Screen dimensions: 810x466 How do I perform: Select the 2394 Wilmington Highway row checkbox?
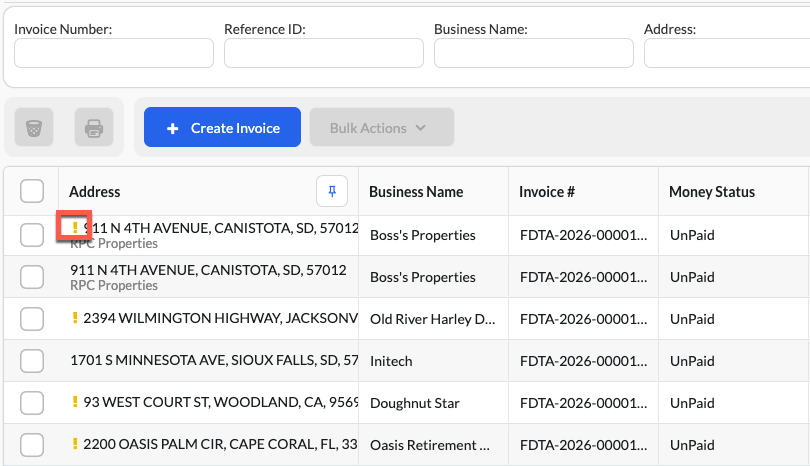[x=32, y=319]
